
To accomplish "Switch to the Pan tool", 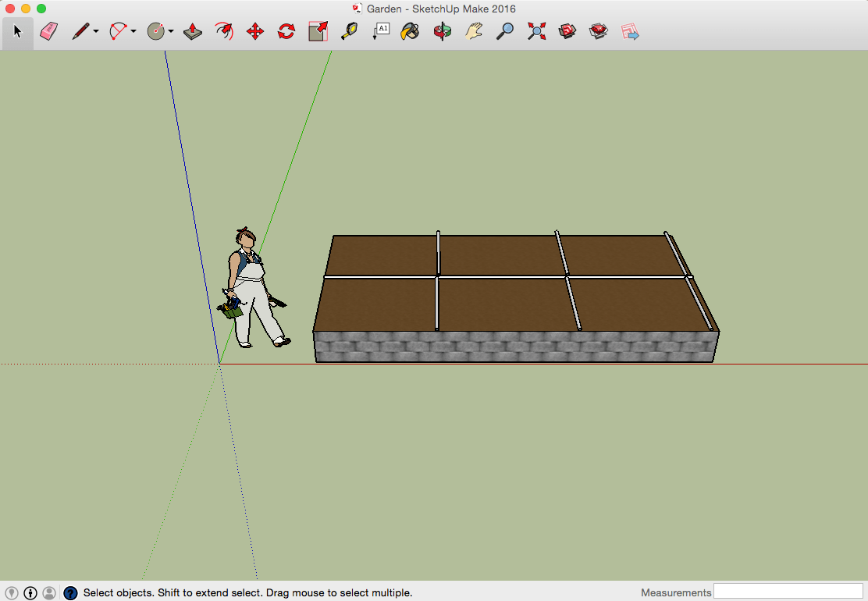I will pyautogui.click(x=473, y=31).
